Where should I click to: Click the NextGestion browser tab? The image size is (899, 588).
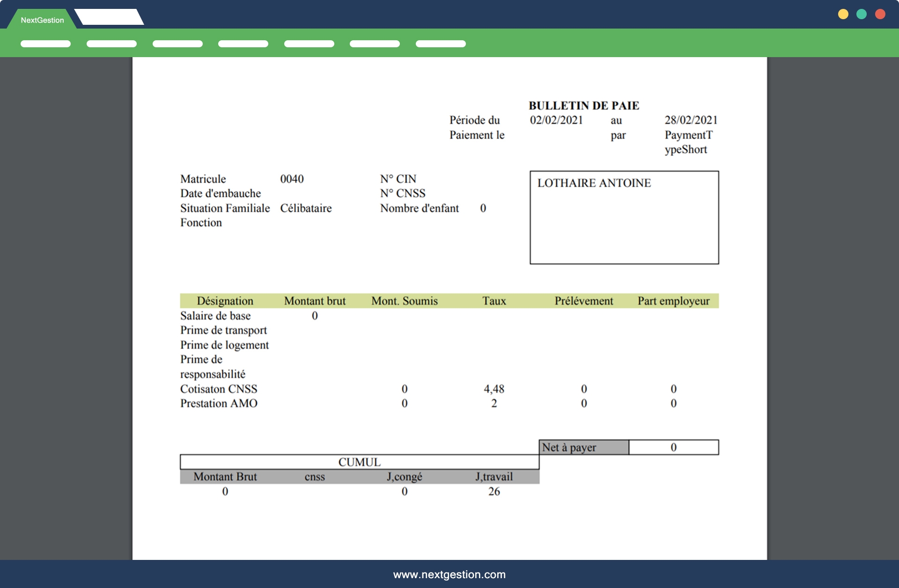click(x=42, y=20)
